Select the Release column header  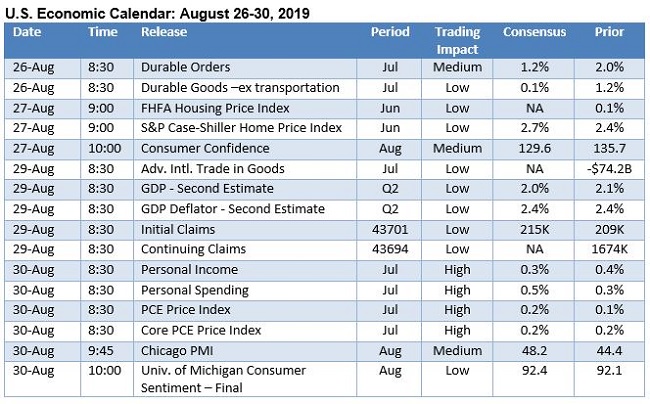pyautogui.click(x=165, y=32)
